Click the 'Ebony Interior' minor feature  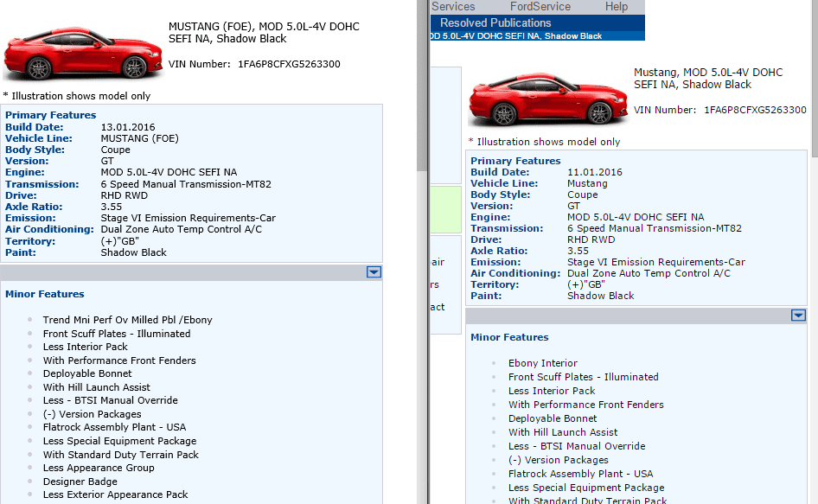click(543, 363)
